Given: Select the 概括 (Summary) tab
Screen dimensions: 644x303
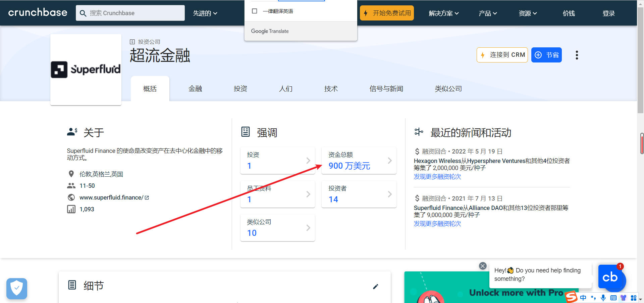Looking at the screenshot, I should [x=150, y=89].
